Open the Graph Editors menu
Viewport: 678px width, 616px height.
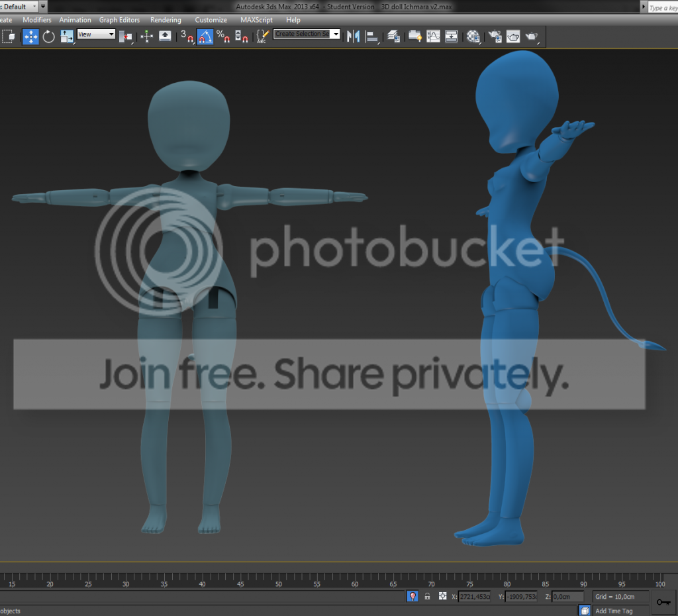click(119, 20)
